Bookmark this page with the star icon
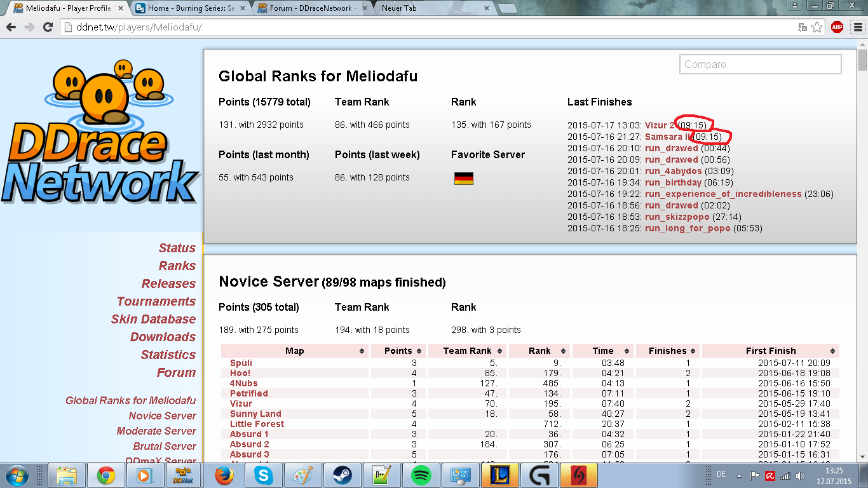 click(x=817, y=27)
